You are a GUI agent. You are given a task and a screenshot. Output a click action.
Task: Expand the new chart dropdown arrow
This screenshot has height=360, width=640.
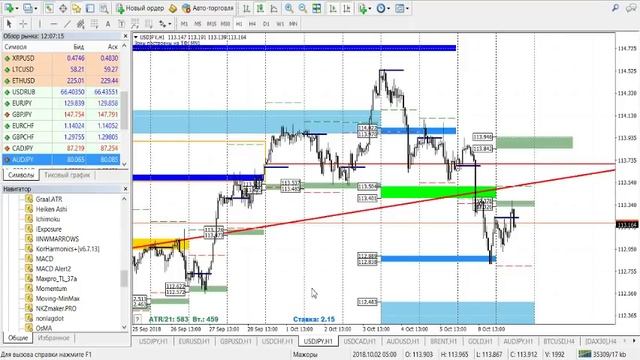17,8
